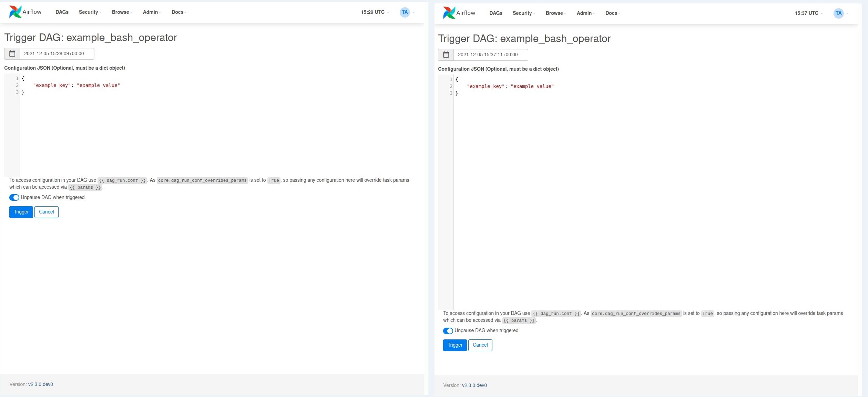Open Docs menu in right window

coord(612,13)
